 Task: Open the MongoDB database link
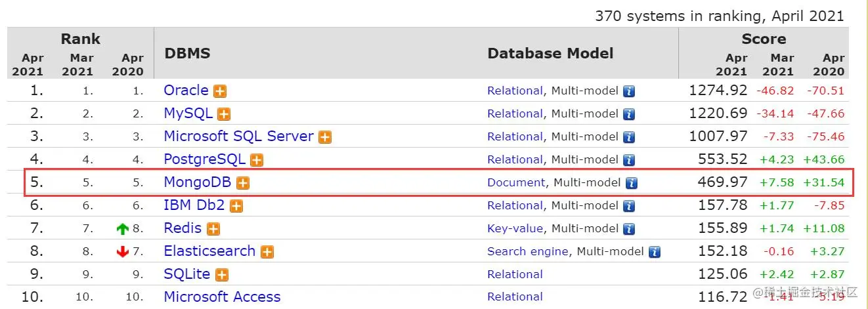tap(198, 182)
